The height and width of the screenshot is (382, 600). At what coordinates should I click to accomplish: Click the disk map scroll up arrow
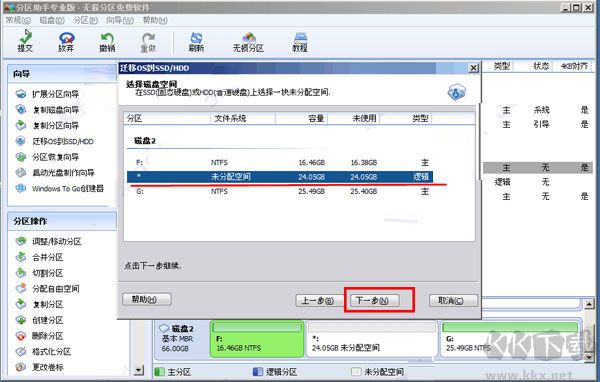pyautogui.click(x=589, y=305)
